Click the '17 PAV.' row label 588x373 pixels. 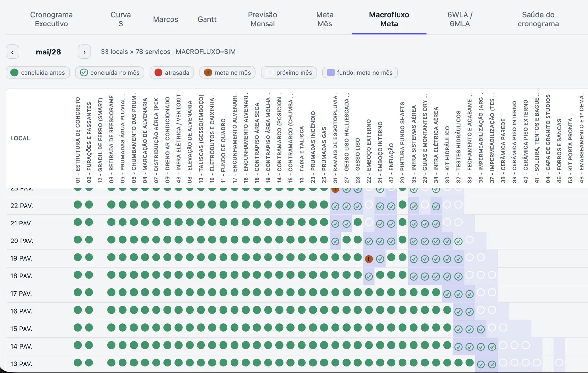(22, 294)
